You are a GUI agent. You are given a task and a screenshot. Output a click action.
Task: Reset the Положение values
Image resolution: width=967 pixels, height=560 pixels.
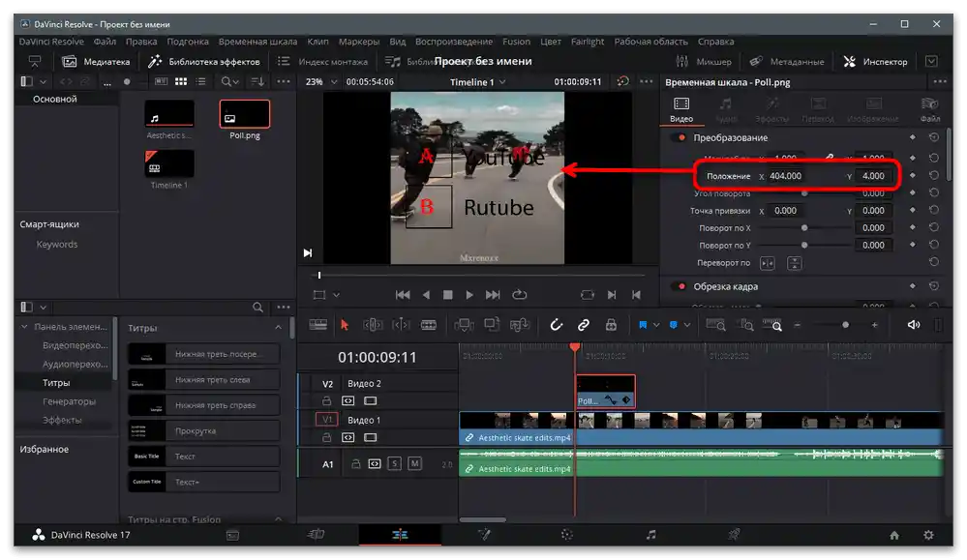click(x=934, y=176)
